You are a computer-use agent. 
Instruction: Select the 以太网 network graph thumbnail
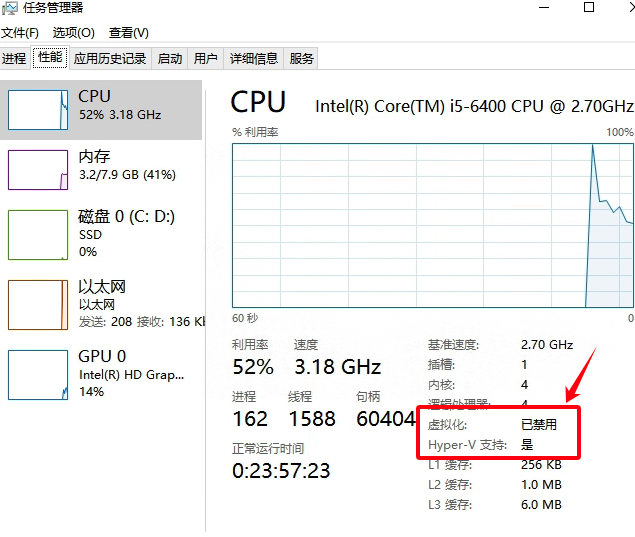click(38, 305)
